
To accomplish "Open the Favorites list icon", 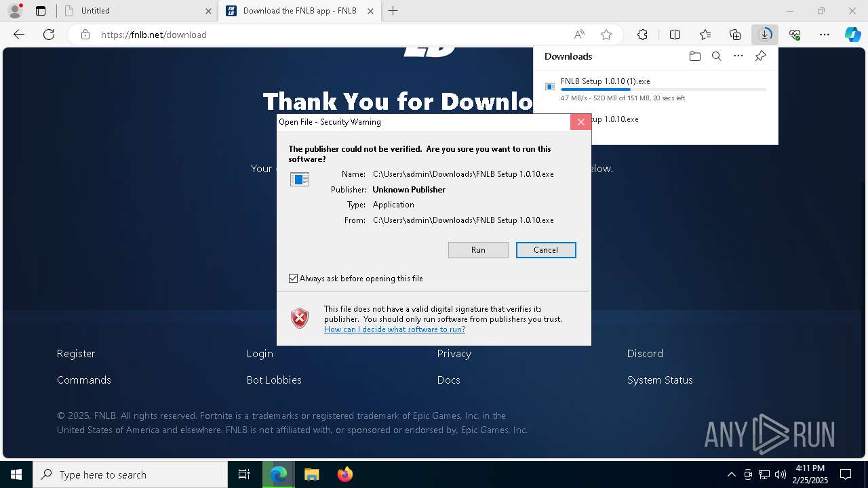I will pyautogui.click(x=705, y=35).
